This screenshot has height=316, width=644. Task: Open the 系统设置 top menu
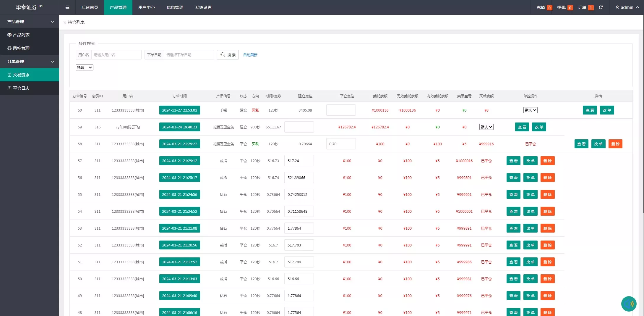pos(203,7)
